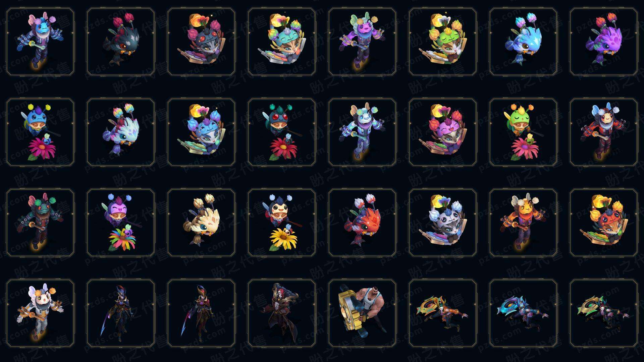644x362 pixels.
Task: Pick the white panda cat painter thumbnail
Action: [x=443, y=223]
